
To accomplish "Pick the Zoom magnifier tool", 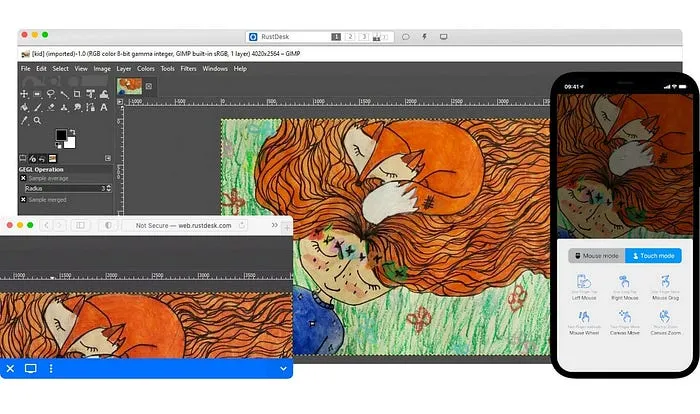I will click(38, 120).
